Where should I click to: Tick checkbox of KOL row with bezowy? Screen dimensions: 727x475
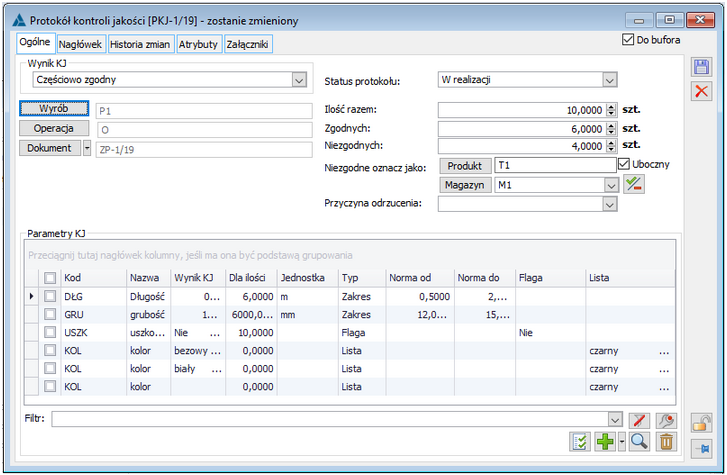50,350
